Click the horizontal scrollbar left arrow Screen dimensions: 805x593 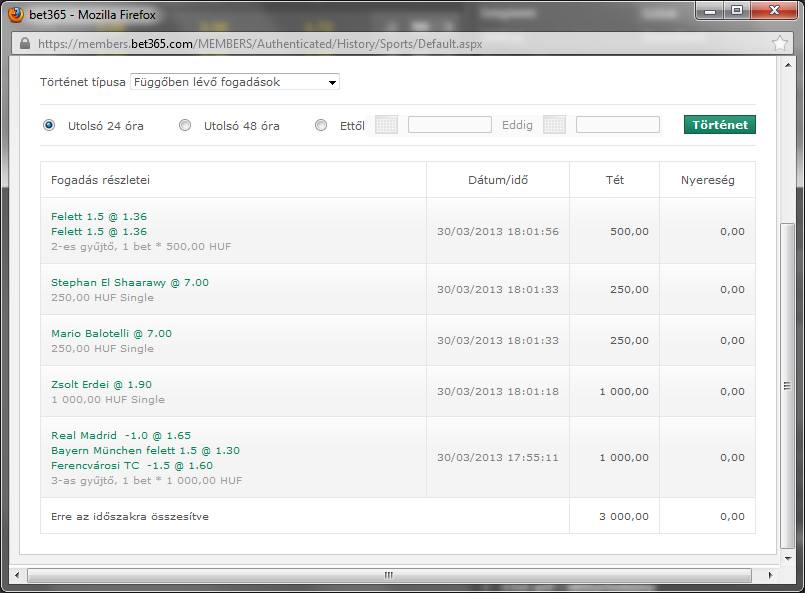point(17,575)
